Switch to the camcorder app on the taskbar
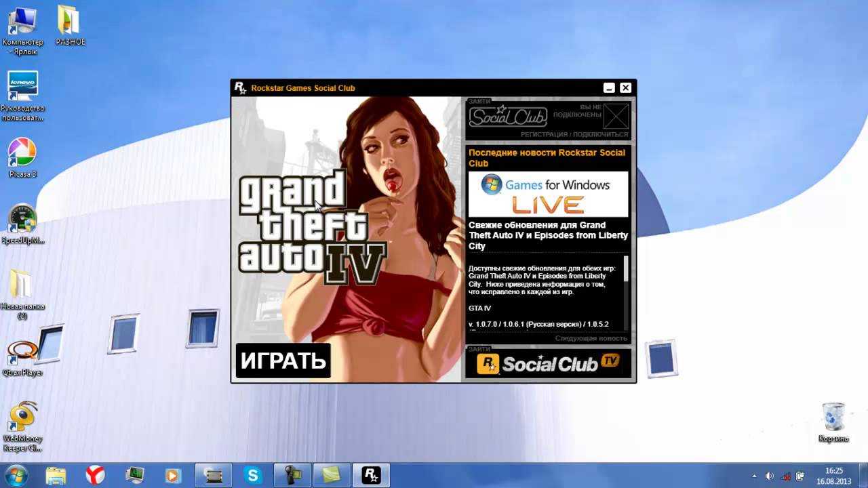Viewport: 868px width, 488px height. [x=292, y=475]
